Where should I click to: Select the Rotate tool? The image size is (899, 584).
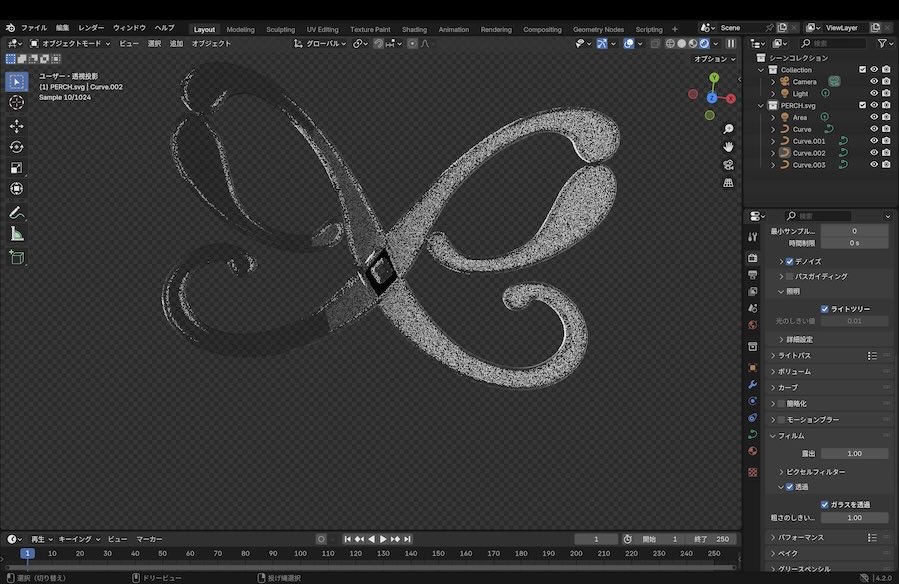tap(16, 147)
